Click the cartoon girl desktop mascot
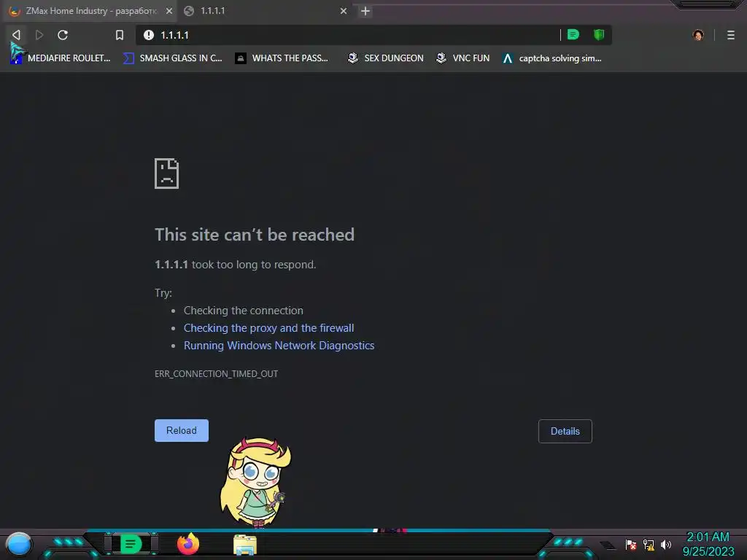Screen dimensions: 747x560 click(256, 482)
